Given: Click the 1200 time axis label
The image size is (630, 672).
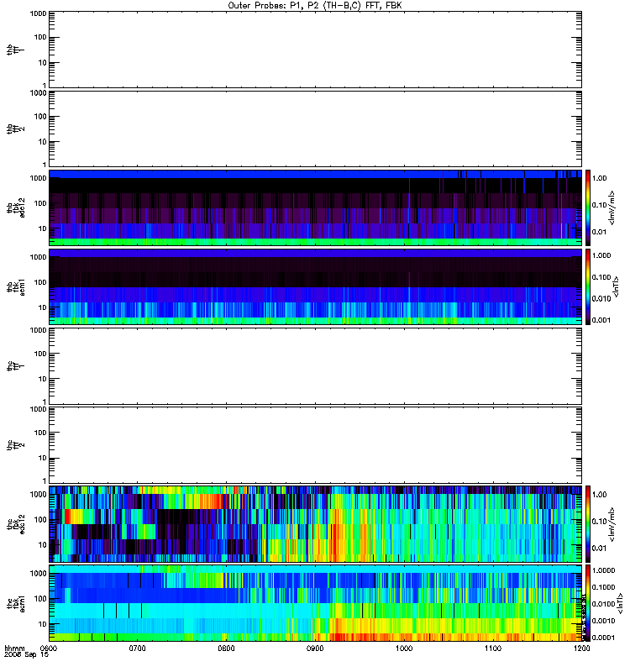Looking at the screenshot, I should (581, 648).
